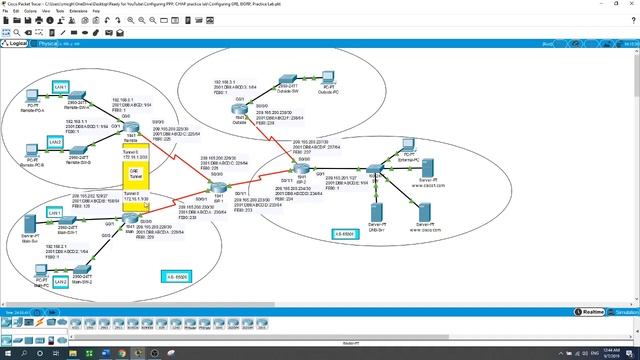Open the Extensions menu

(x=78, y=11)
